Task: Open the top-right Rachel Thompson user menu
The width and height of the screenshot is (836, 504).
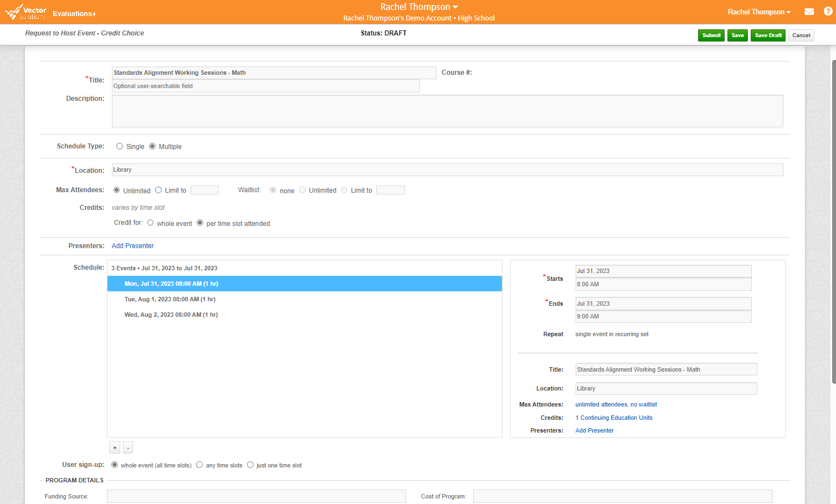Action: [x=758, y=11]
